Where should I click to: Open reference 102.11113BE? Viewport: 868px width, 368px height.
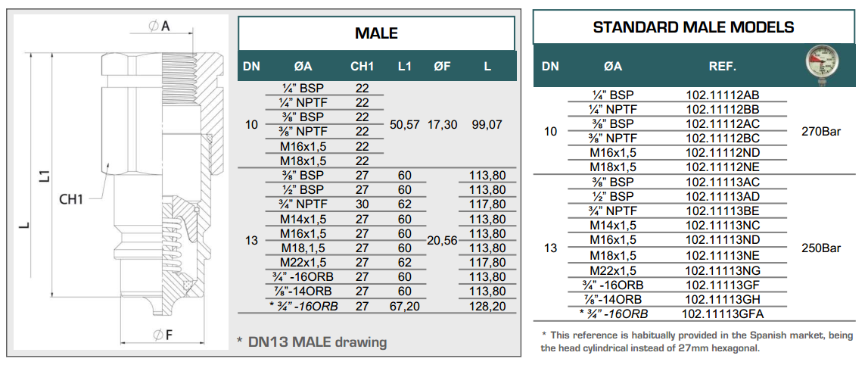tap(722, 211)
